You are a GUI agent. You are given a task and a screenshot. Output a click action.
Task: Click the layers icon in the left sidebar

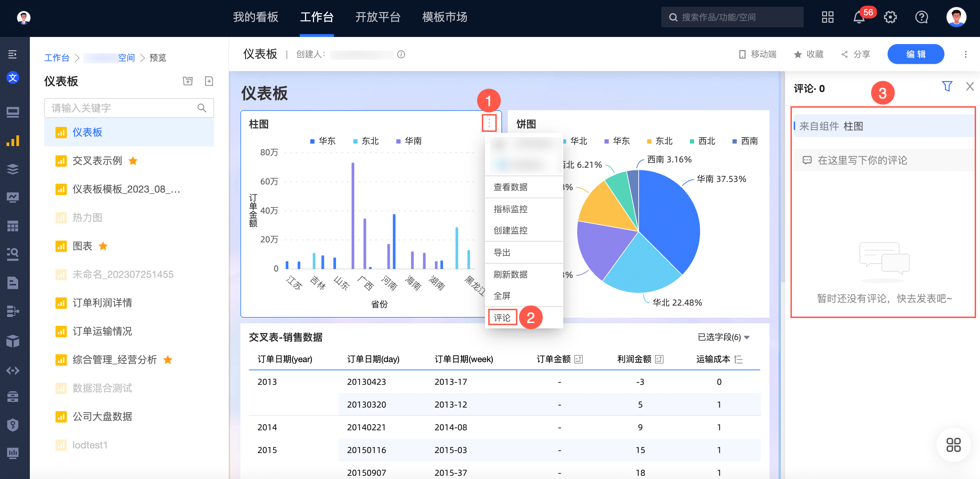(x=13, y=169)
